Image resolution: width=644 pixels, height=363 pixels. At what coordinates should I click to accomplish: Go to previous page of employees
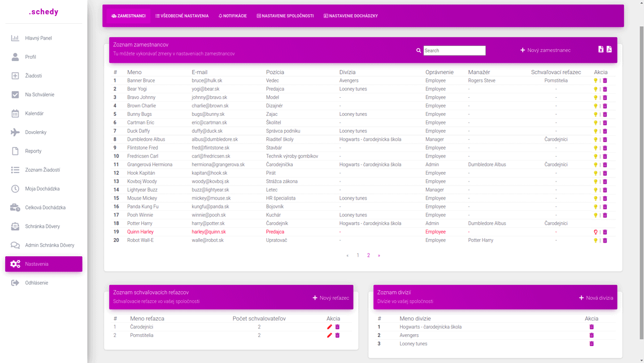pyautogui.click(x=347, y=256)
